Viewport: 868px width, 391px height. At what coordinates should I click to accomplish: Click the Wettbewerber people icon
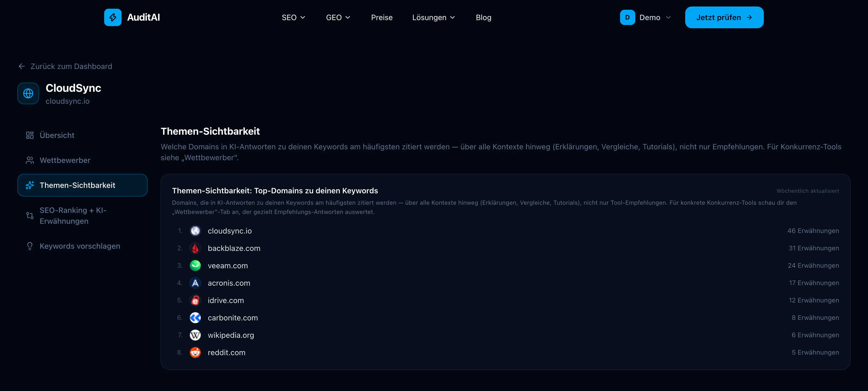(x=30, y=160)
